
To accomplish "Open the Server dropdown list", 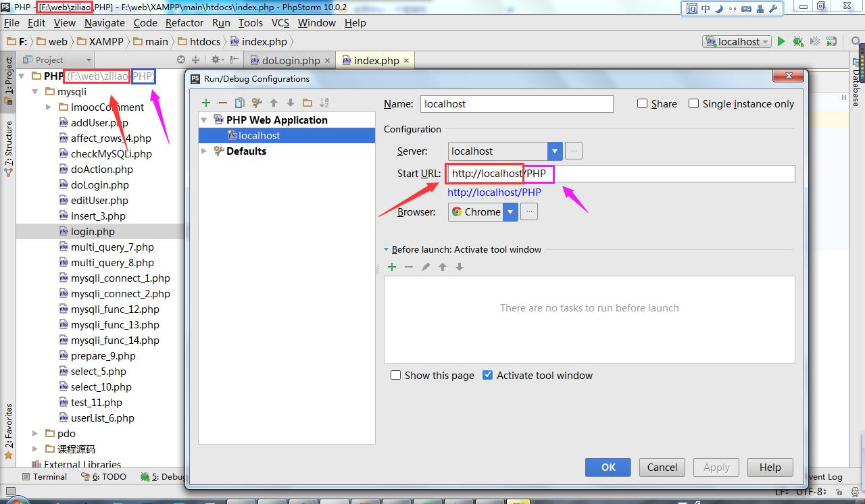I will point(555,151).
